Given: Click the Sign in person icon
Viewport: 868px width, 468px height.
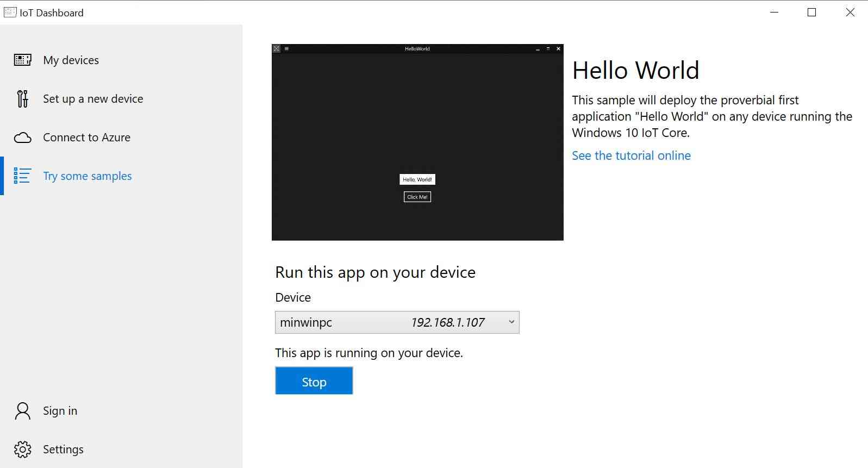Looking at the screenshot, I should (22, 411).
